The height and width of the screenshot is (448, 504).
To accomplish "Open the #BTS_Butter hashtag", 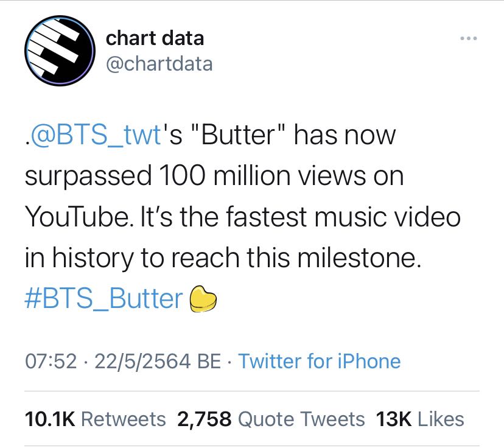I will pyautogui.click(x=104, y=299).
